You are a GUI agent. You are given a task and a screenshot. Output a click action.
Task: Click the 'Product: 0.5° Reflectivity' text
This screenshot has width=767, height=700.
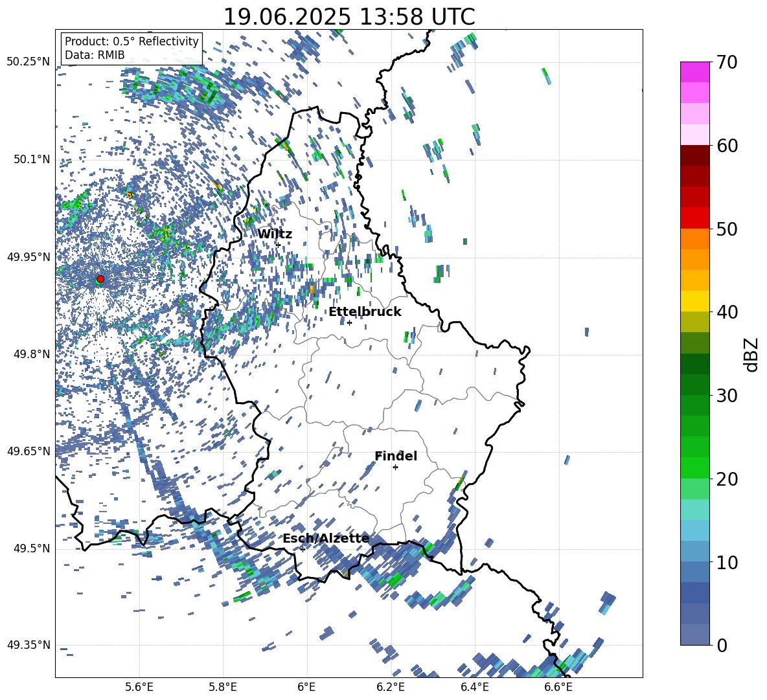point(132,41)
